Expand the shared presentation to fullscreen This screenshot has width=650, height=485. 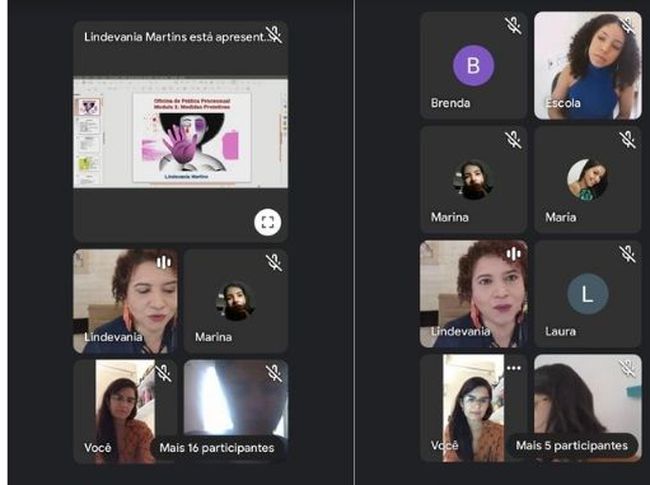(x=267, y=222)
